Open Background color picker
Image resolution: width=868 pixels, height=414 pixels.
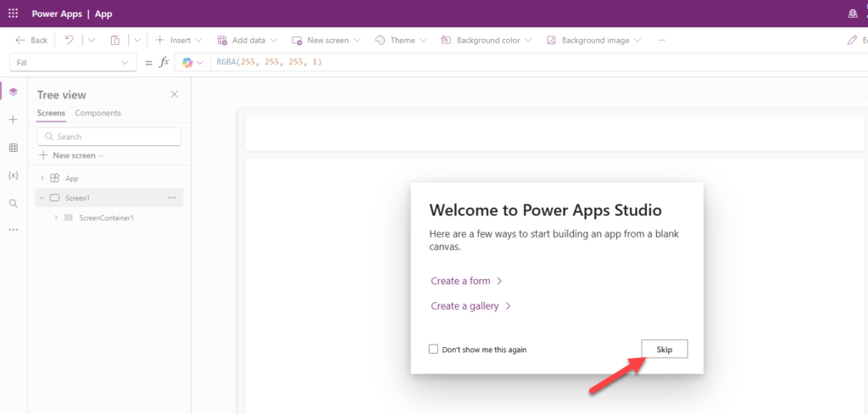pyautogui.click(x=486, y=41)
